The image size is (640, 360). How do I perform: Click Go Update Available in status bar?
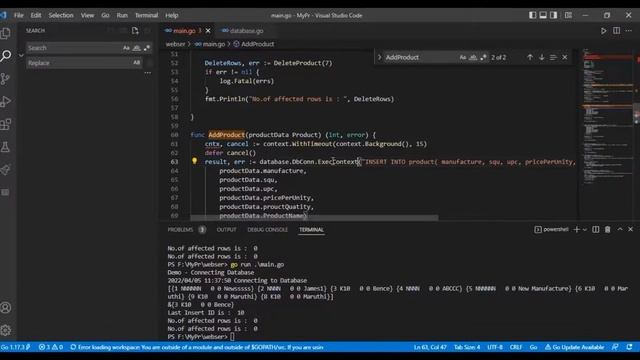point(575,347)
